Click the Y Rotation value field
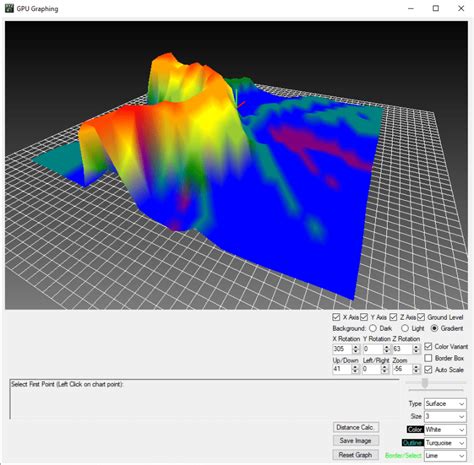This screenshot has width=474, height=465. point(373,349)
